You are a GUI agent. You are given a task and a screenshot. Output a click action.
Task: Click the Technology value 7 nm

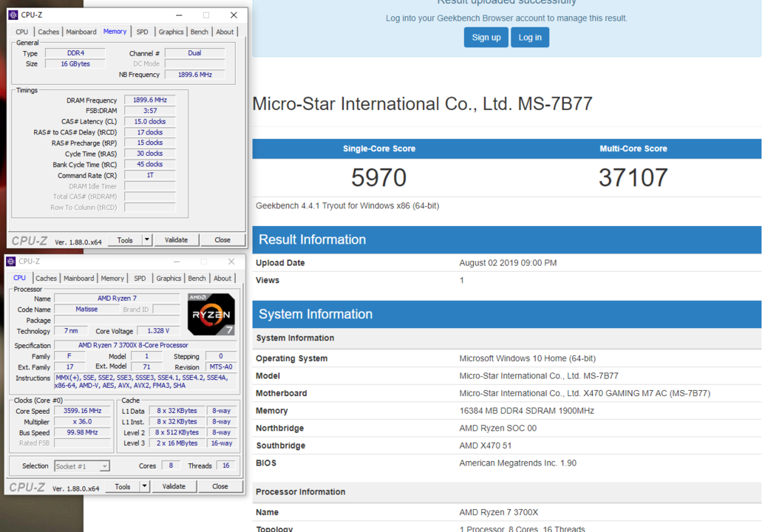coord(71,331)
